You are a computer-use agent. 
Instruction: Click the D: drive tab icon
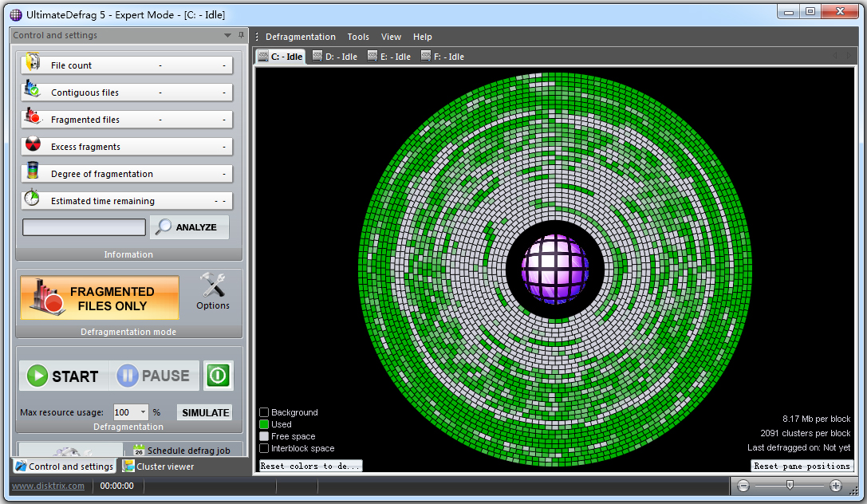pyautogui.click(x=317, y=56)
